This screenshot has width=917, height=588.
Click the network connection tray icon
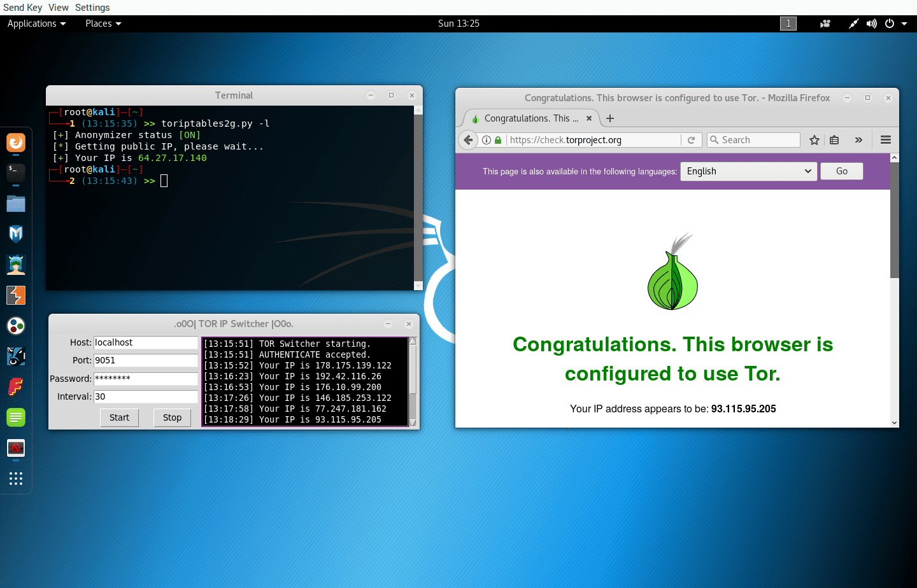tap(854, 24)
